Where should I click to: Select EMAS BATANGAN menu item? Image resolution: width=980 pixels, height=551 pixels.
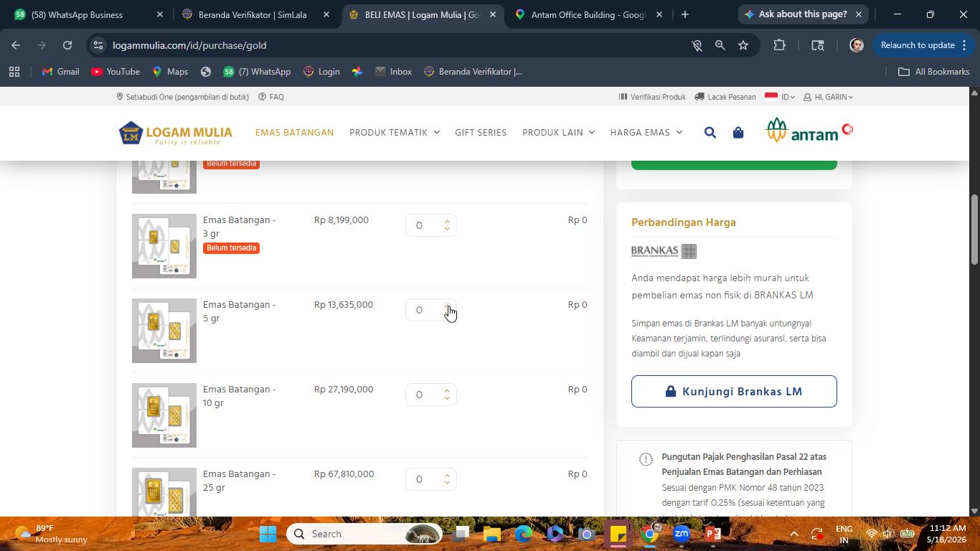pyautogui.click(x=295, y=133)
